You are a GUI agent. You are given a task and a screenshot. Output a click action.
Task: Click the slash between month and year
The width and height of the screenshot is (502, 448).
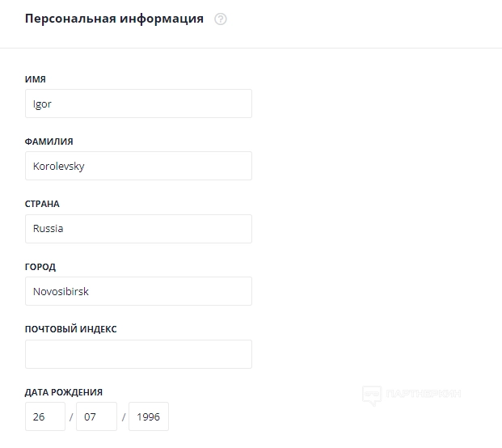(124, 417)
